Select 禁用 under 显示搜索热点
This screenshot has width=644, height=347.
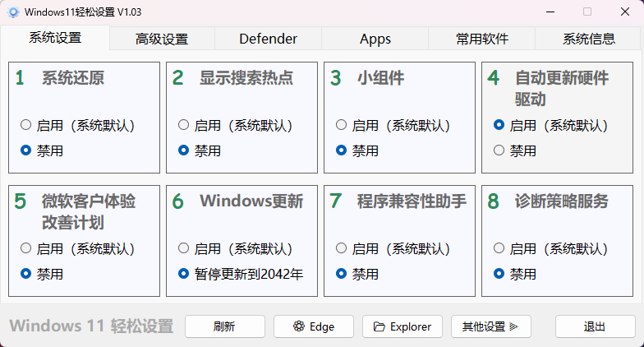pos(200,150)
